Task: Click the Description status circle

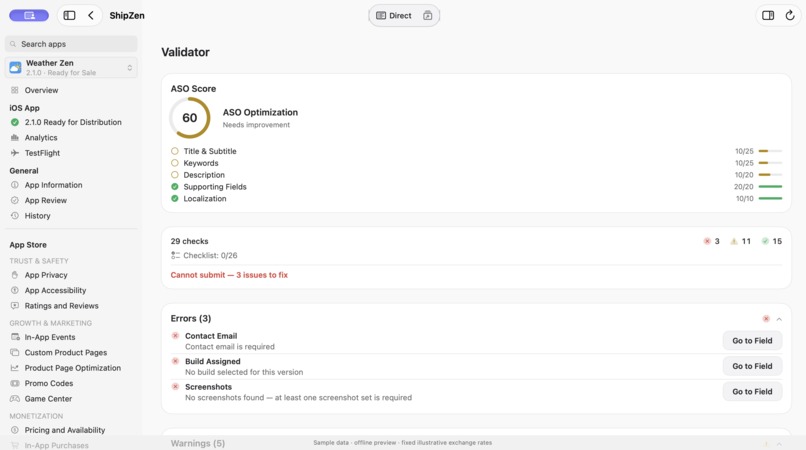Action: 175,174
